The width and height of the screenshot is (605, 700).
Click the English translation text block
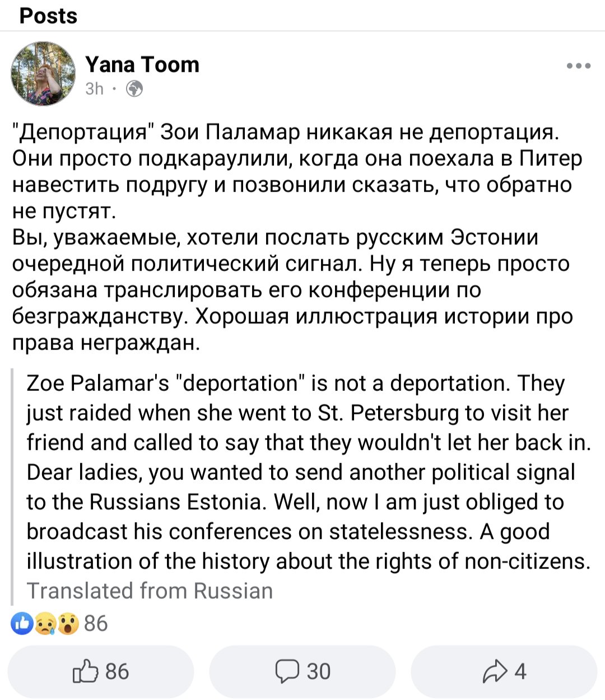(x=308, y=472)
